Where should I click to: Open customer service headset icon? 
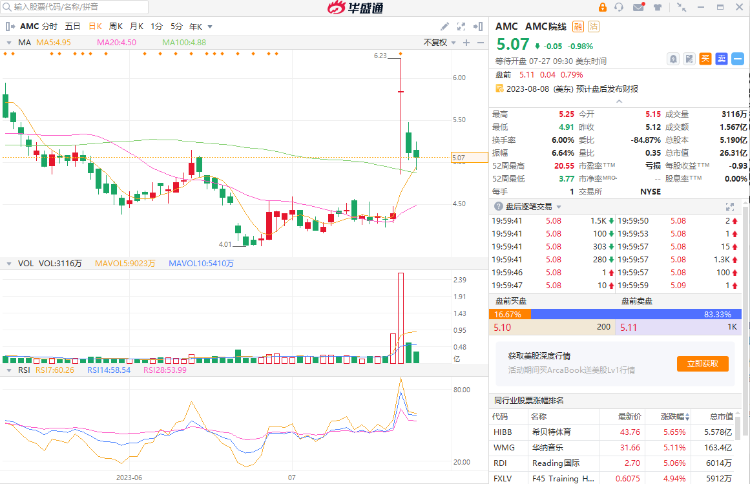(x=619, y=7)
